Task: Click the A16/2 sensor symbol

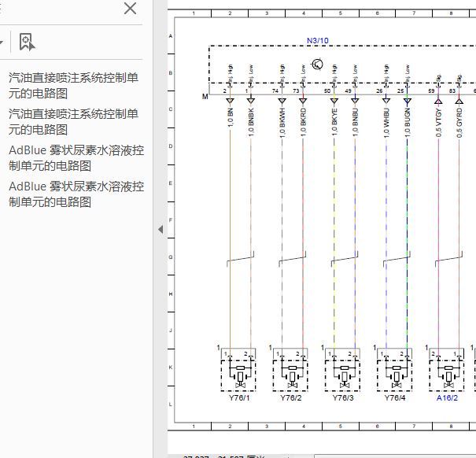Action: 447,375
